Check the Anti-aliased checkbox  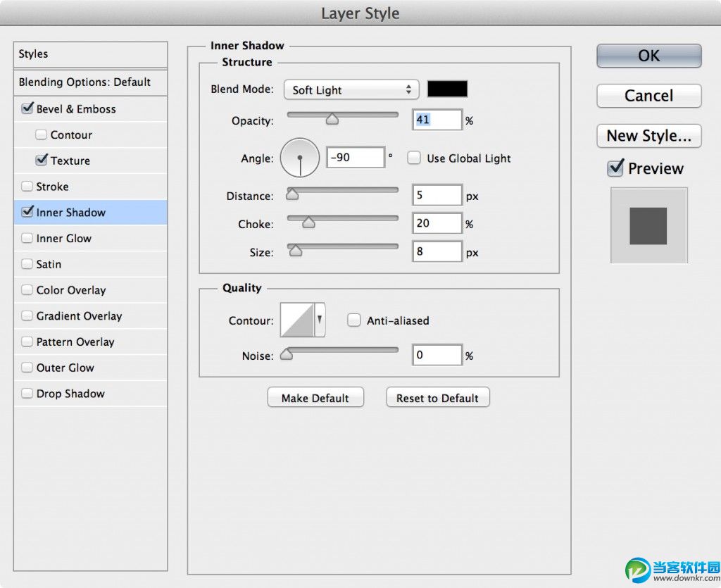[x=353, y=320]
